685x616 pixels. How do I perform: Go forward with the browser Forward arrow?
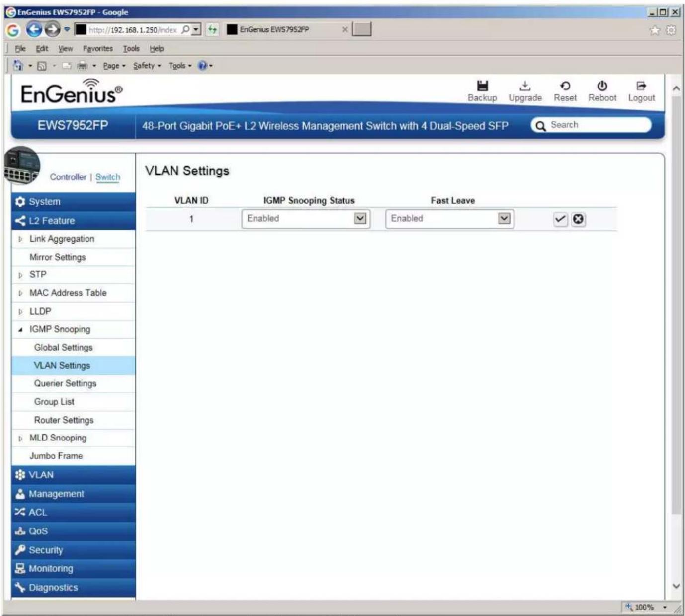[52, 30]
